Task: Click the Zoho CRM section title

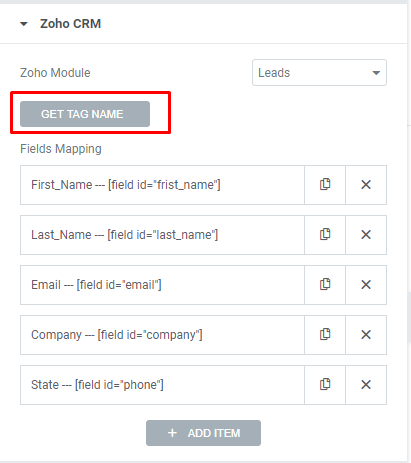Action: pos(70,24)
